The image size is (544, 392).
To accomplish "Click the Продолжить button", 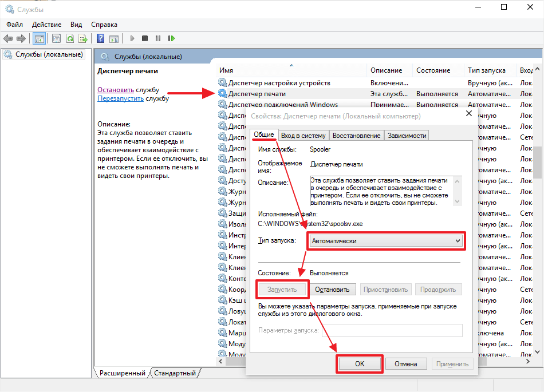I will (438, 290).
